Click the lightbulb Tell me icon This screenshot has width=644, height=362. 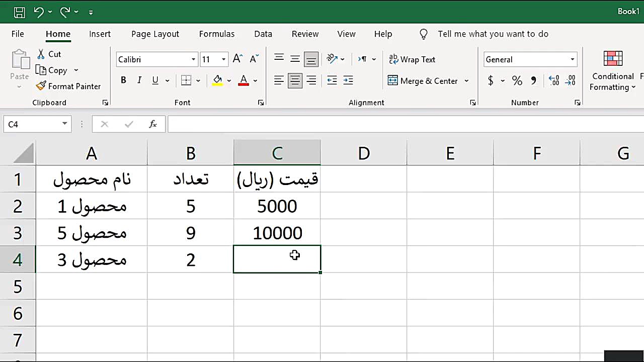pos(424,34)
